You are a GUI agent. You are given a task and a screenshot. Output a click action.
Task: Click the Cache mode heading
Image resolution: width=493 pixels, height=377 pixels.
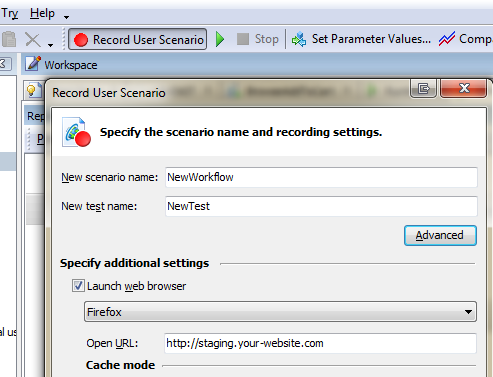coord(120,365)
